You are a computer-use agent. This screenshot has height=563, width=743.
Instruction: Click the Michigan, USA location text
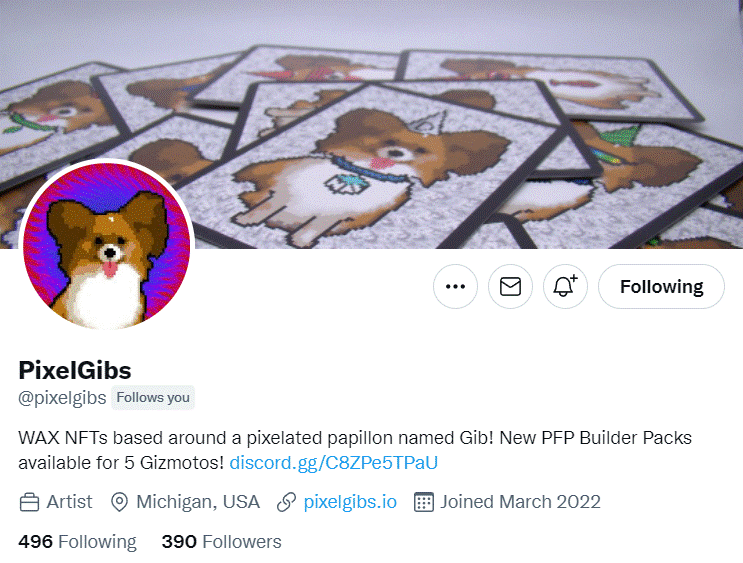tap(198, 502)
